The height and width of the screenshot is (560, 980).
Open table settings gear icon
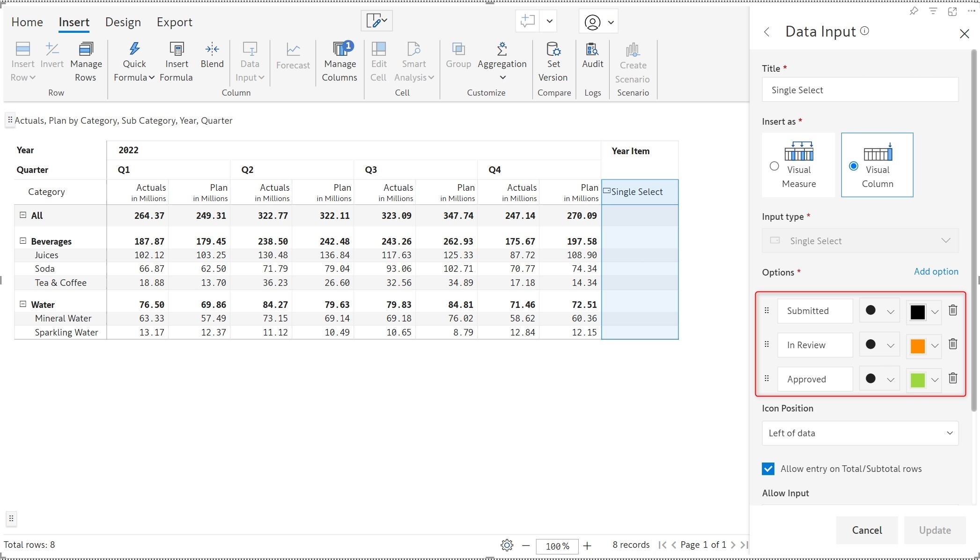507,545
